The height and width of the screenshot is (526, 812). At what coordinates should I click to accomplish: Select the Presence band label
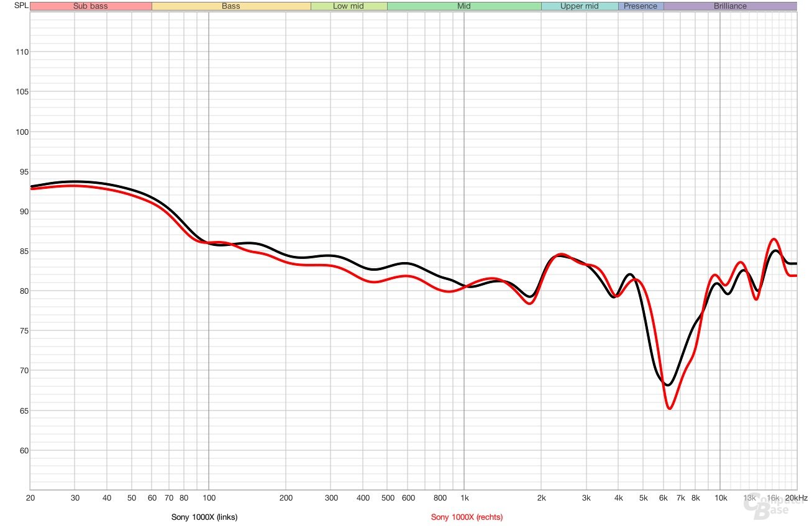(641, 6)
